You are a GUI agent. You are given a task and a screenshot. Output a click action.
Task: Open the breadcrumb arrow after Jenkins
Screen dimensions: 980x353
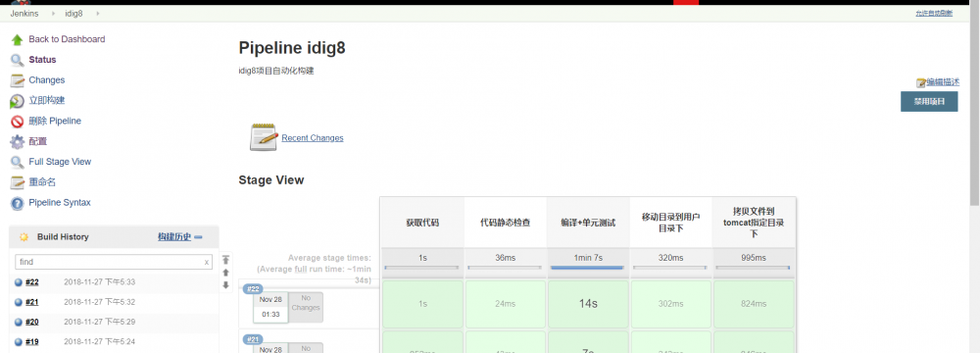pos(53,13)
